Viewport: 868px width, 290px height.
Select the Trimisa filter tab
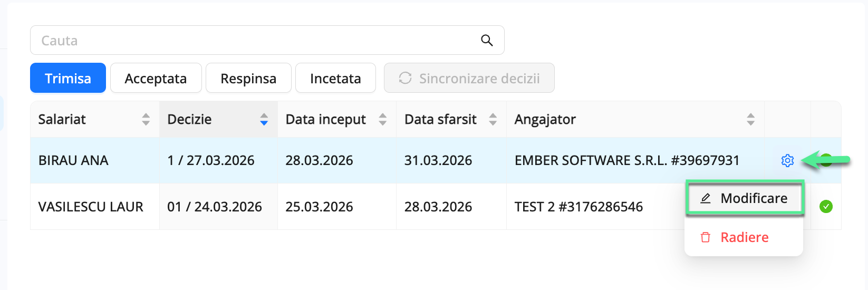point(68,78)
